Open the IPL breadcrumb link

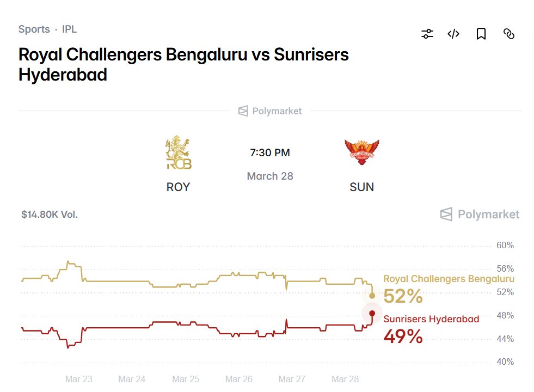[x=69, y=29]
